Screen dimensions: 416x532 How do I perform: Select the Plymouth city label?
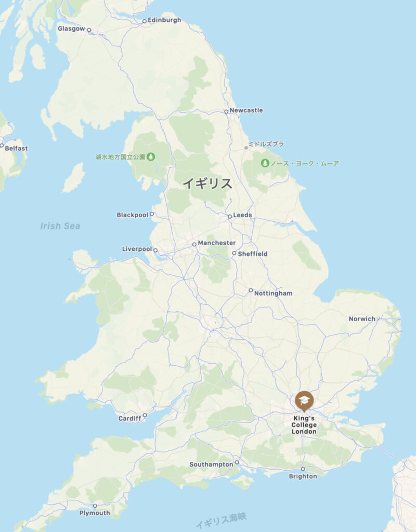(x=95, y=513)
